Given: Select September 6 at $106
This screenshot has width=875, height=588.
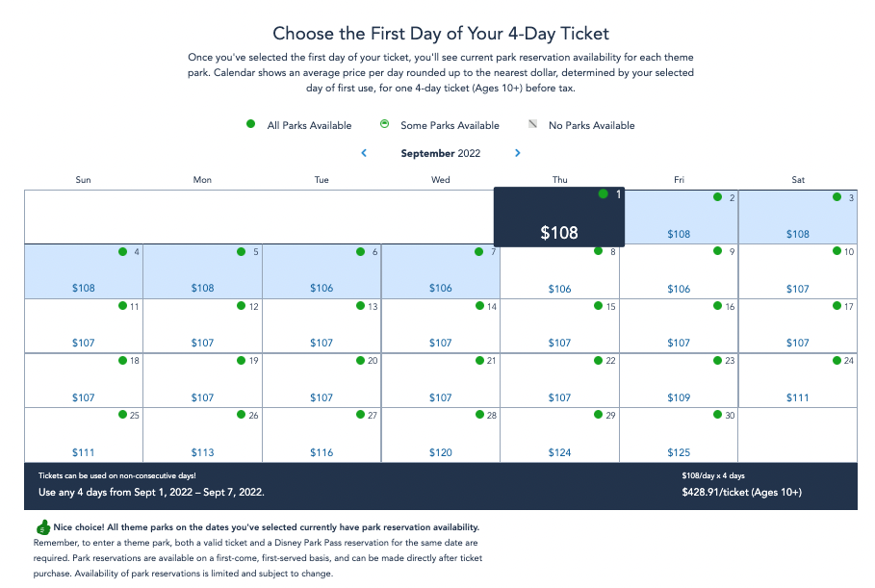Looking at the screenshot, I should (x=322, y=271).
